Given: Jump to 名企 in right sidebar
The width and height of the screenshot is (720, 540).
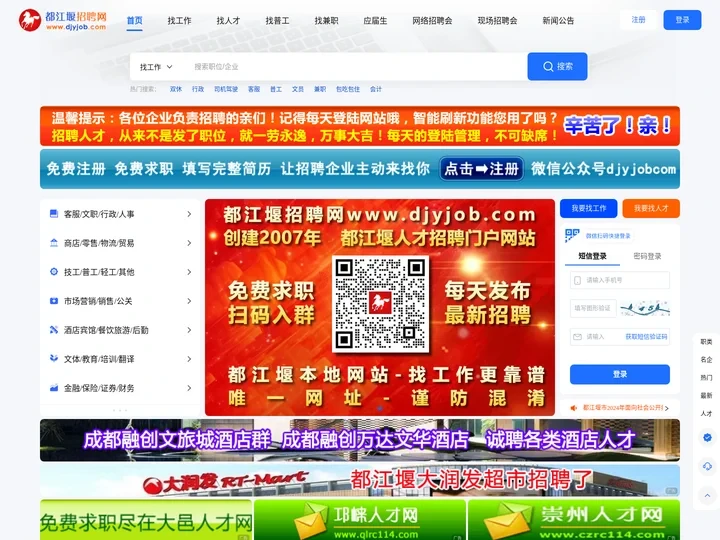Looking at the screenshot, I should [x=706, y=360].
